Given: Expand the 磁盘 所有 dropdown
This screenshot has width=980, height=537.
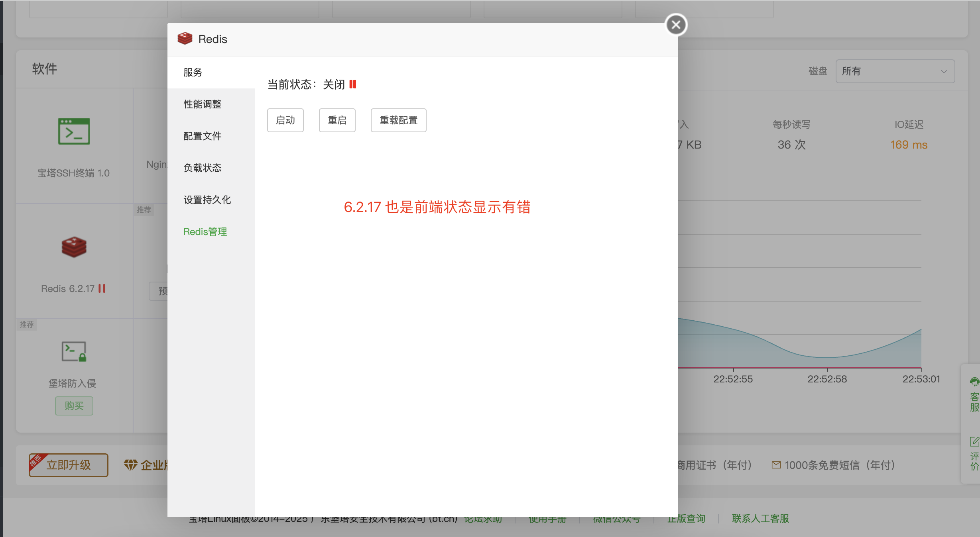Looking at the screenshot, I should (x=895, y=71).
